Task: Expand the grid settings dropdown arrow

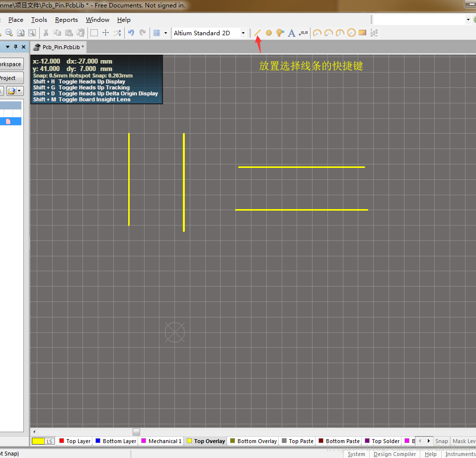Action: (x=165, y=33)
